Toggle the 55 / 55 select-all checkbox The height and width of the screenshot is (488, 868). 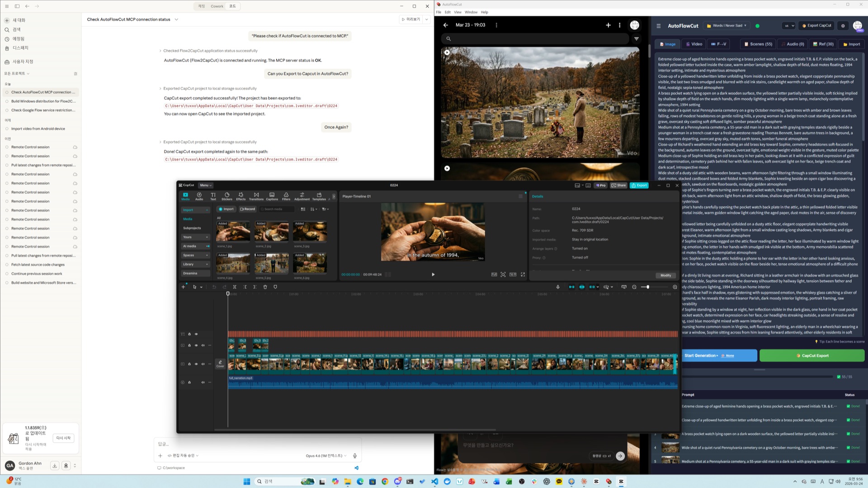click(x=839, y=377)
